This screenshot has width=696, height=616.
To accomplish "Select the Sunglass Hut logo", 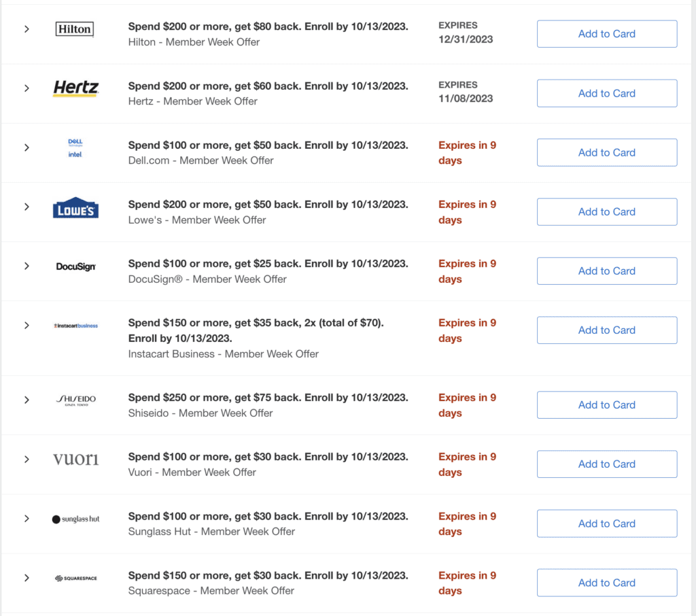I will [75, 518].
